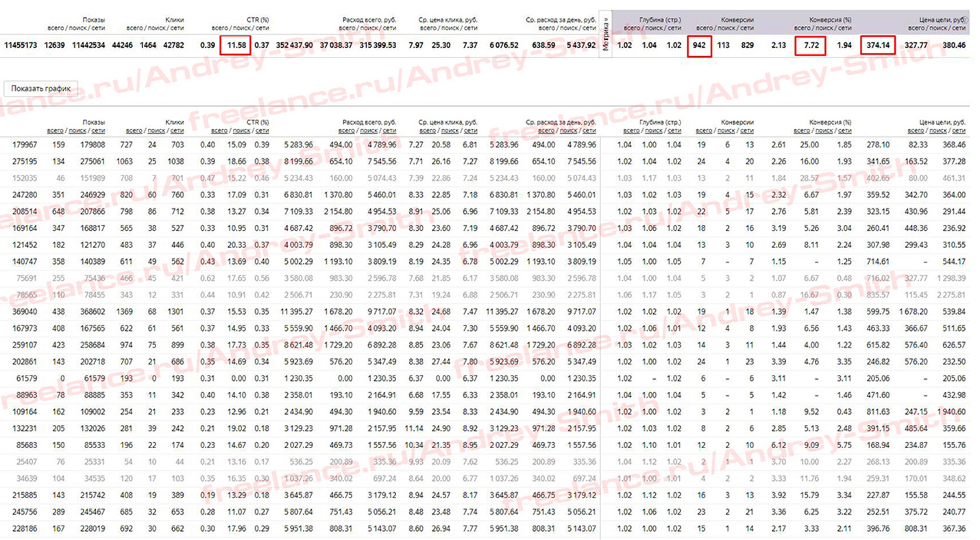Sort by underlined 'всего' link under Клики
Viewport: 980px width, 540px height.
[134, 130]
